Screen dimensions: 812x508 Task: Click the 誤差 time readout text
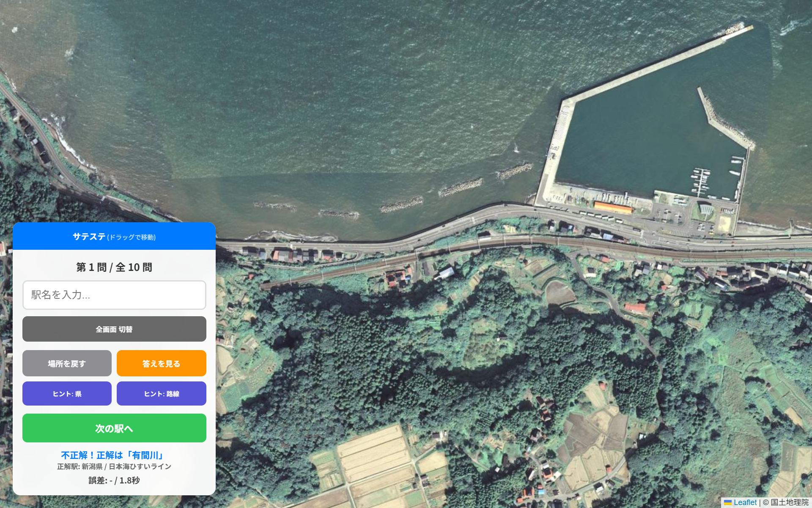[114, 480]
